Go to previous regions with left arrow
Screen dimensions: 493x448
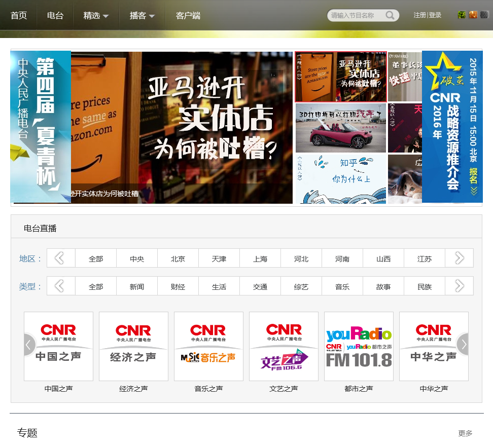59,258
